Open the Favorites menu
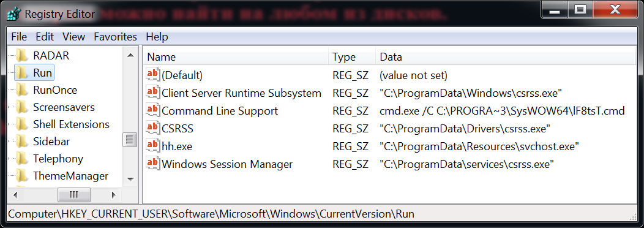Screen dimensions: 644x228 pos(116,37)
